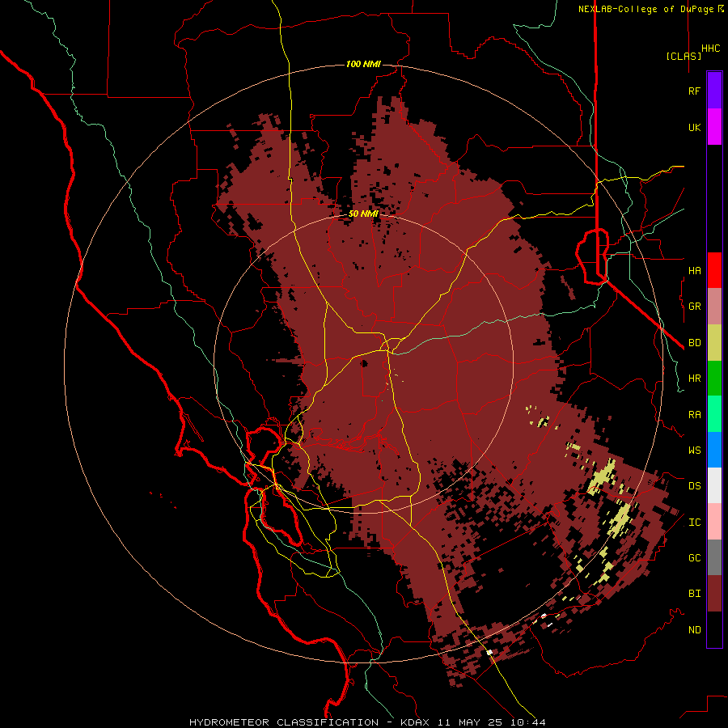Click the 'RF' legend label
Viewport: 728px width, 728px height.
(x=694, y=91)
